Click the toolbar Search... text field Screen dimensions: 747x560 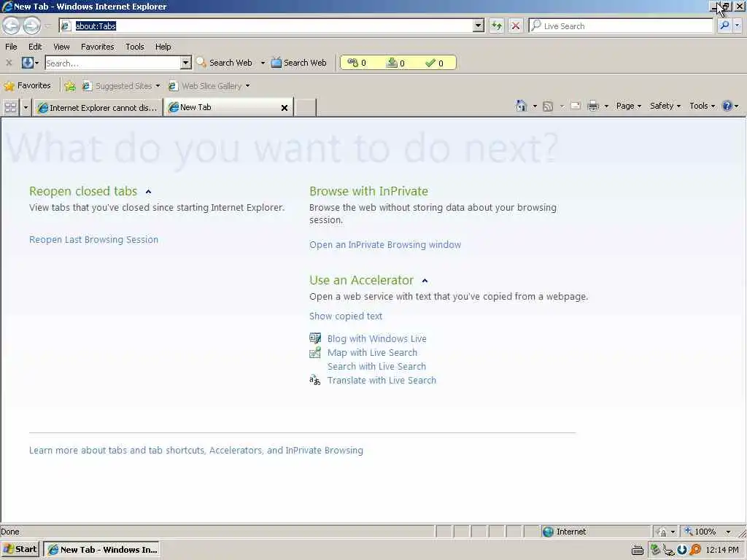[x=113, y=63]
